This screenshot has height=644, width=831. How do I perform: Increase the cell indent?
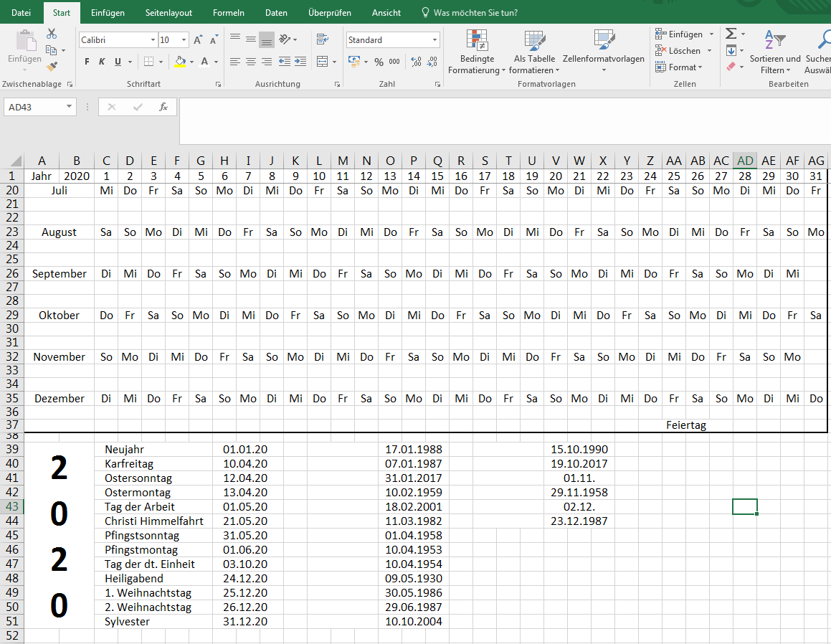(300, 62)
